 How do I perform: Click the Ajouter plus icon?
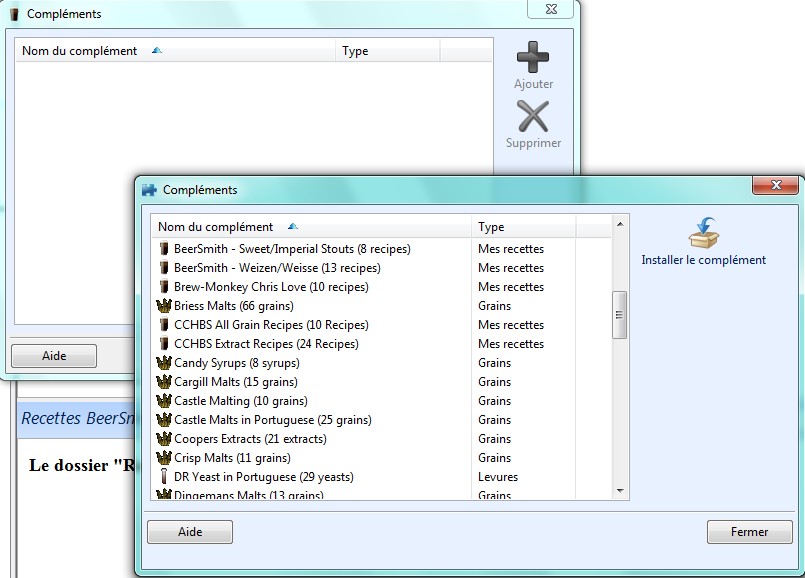[x=533, y=58]
